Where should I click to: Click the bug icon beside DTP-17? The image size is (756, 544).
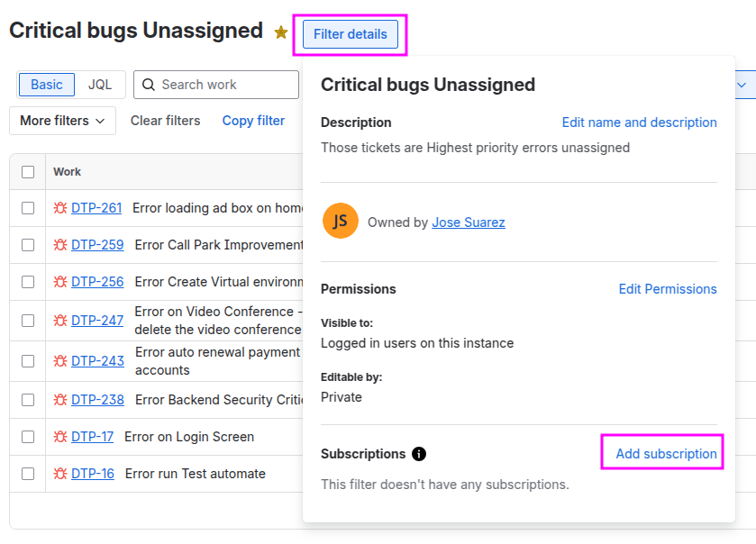click(x=60, y=437)
